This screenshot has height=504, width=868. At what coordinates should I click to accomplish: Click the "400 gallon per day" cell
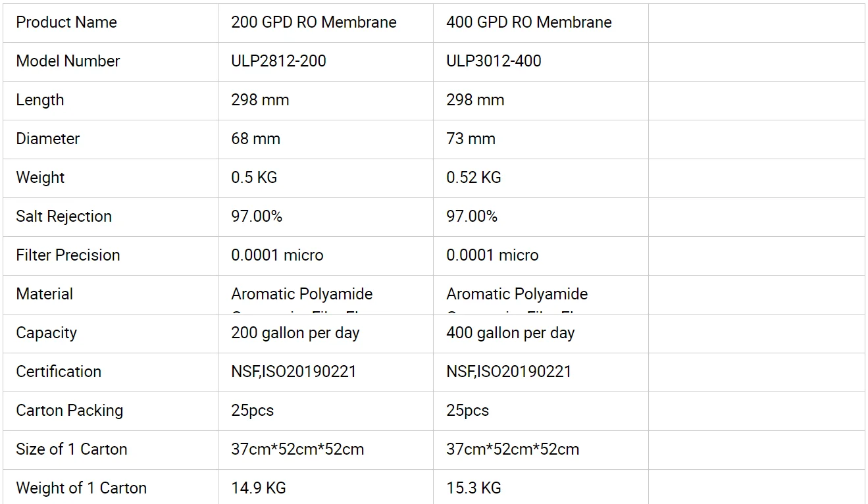pyautogui.click(x=510, y=333)
